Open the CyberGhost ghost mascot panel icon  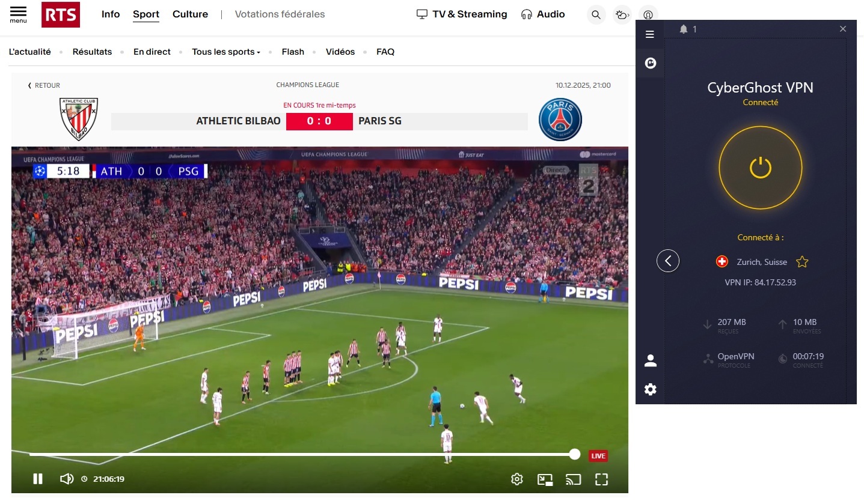tap(650, 63)
